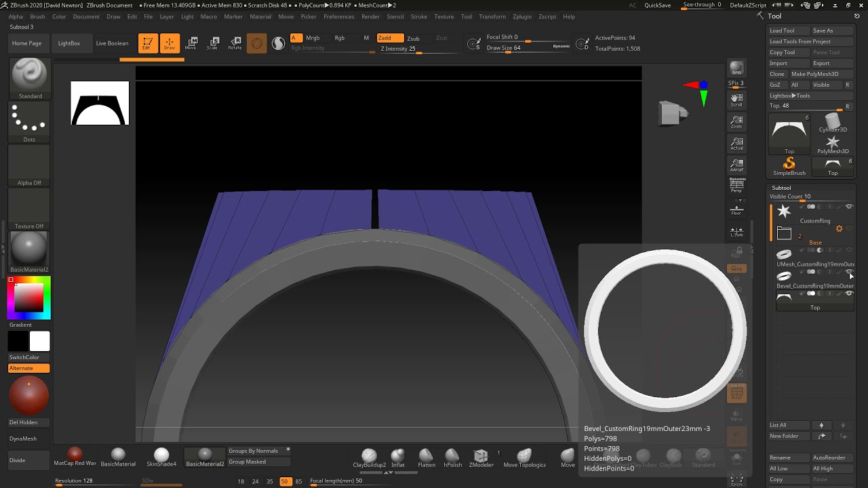Toggle Zadd sculpt mode
The width and height of the screenshot is (868, 488).
391,38
